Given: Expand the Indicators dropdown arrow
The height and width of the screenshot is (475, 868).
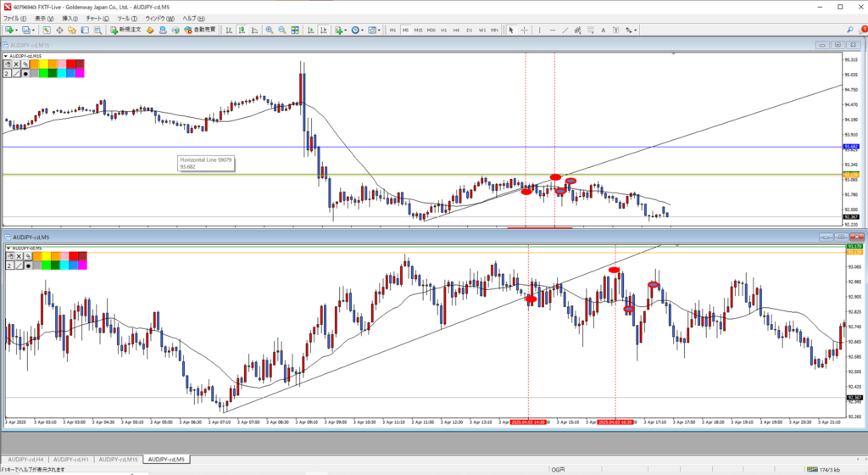Looking at the screenshot, I should pyautogui.click(x=346, y=31).
